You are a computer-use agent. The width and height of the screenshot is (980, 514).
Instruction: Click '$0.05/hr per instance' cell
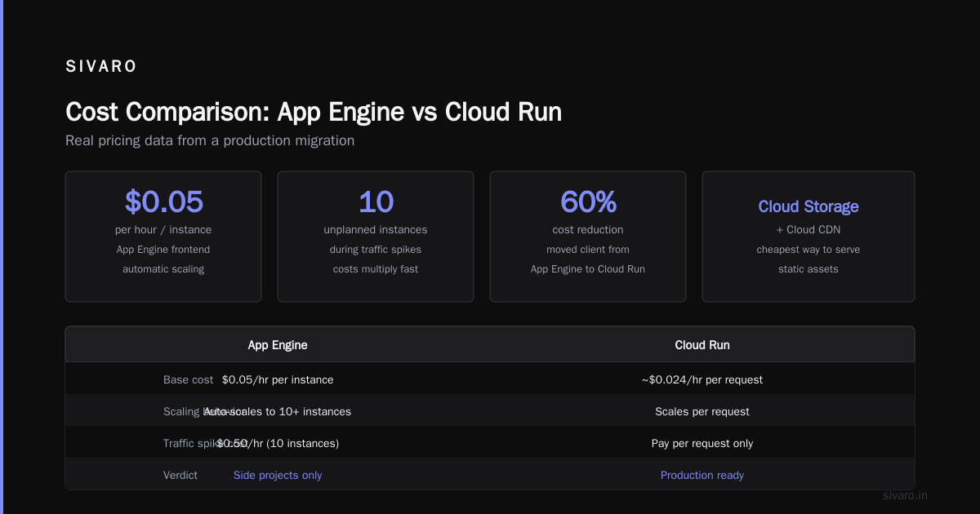pyautogui.click(x=278, y=379)
